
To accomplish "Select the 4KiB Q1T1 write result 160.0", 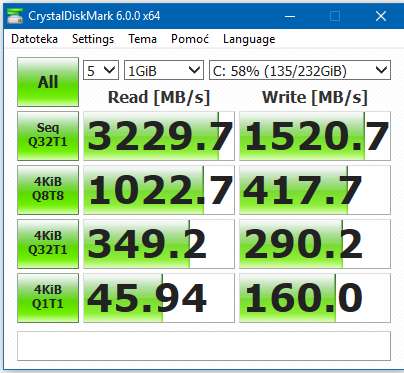I will click(x=315, y=298).
